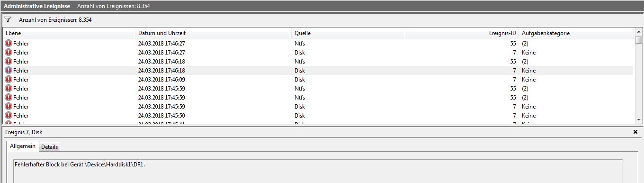Click 'Fehler' text in the Disk 17:45:50 row
The image size is (644, 183).
click(x=21, y=116)
